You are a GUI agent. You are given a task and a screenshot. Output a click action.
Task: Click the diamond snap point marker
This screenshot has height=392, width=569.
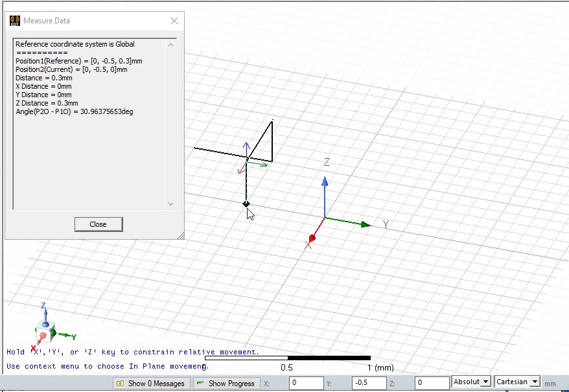pos(246,204)
